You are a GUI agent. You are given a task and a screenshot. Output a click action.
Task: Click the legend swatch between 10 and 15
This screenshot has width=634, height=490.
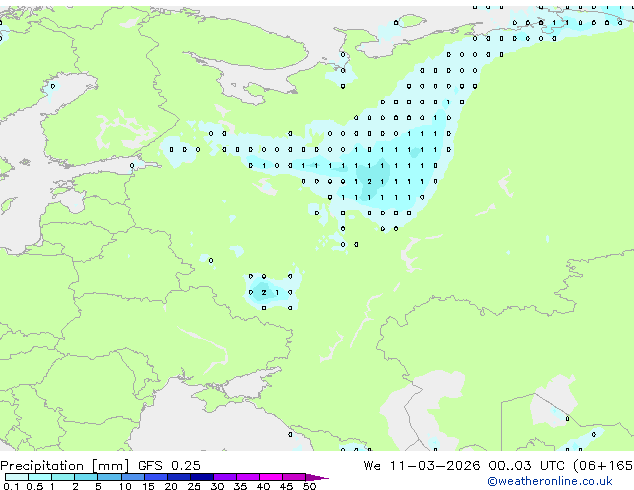pos(133,477)
